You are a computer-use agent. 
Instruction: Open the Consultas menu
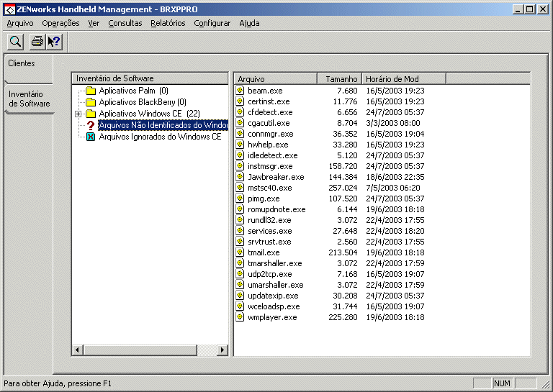[x=125, y=23]
